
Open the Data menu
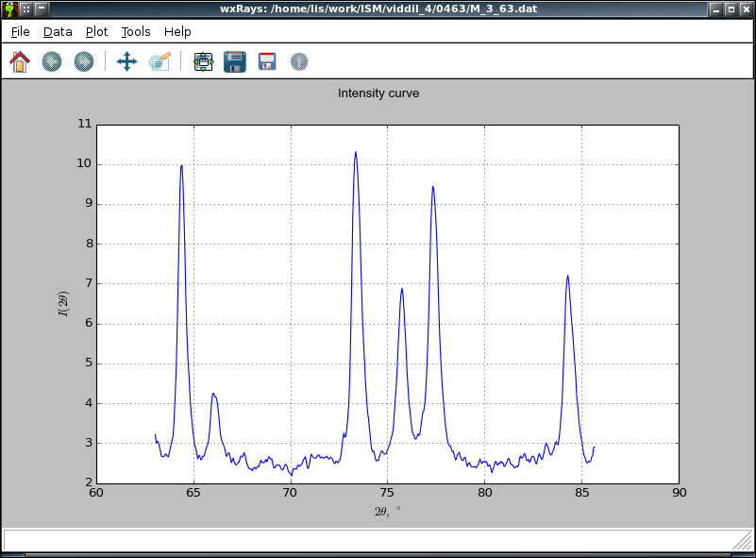coord(58,31)
